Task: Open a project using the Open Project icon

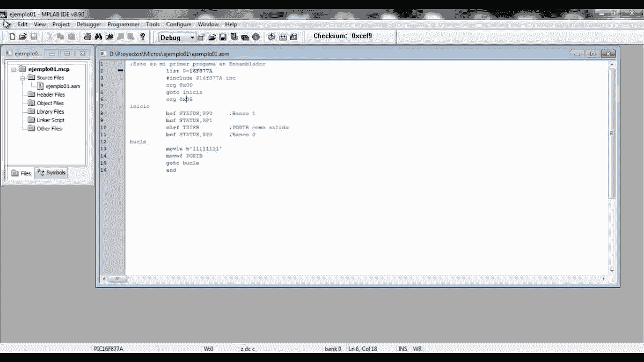Action: click(212, 36)
